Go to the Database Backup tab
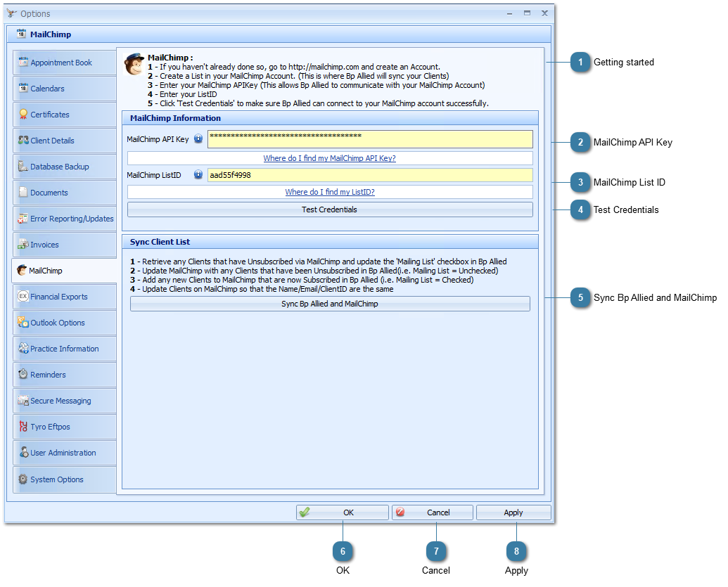This screenshot has height=587, width=728. [x=65, y=167]
